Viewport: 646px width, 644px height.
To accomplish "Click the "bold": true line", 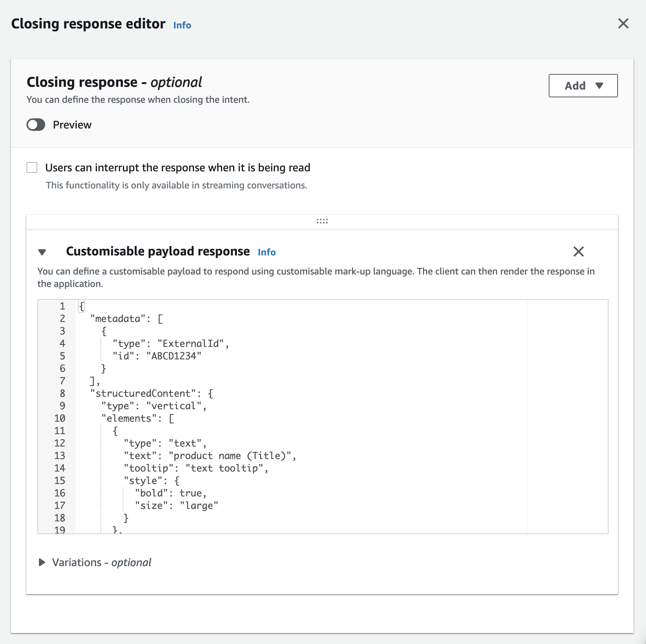I will (170, 493).
